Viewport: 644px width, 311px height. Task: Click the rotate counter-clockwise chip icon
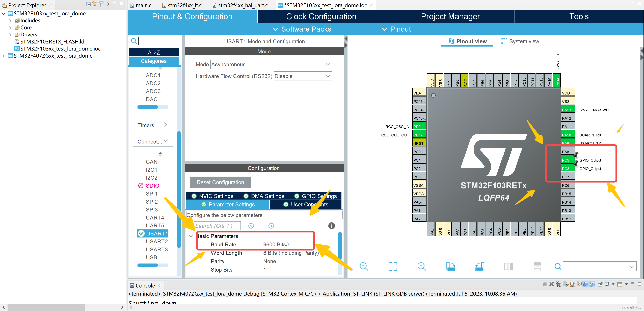479,266
